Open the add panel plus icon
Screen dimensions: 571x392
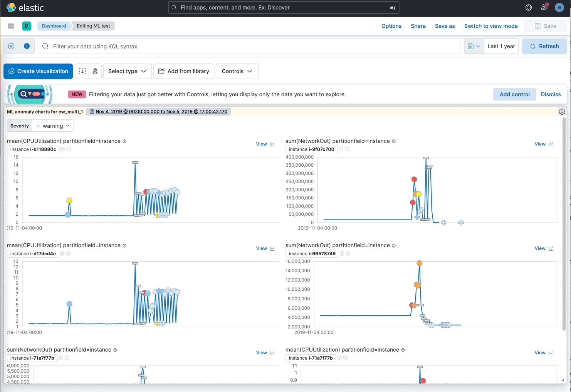pos(27,46)
